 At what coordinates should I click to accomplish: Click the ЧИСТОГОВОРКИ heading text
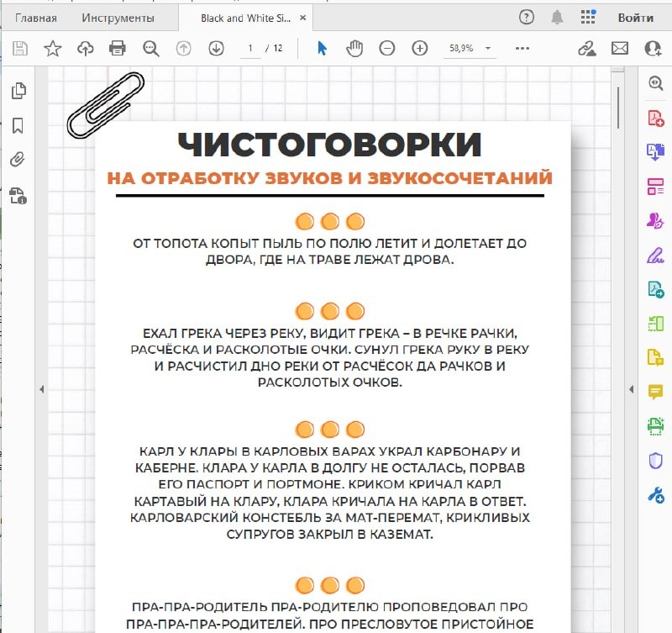coord(329,145)
